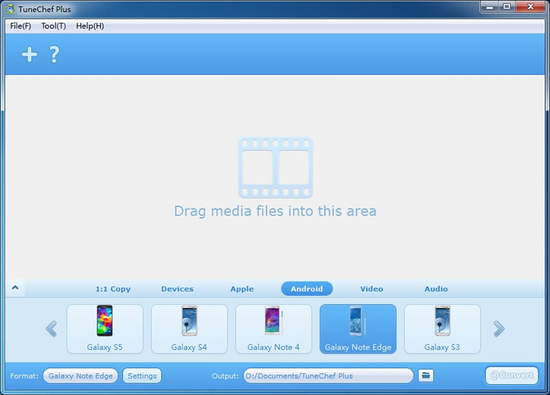Open the File(F) menu

point(20,26)
